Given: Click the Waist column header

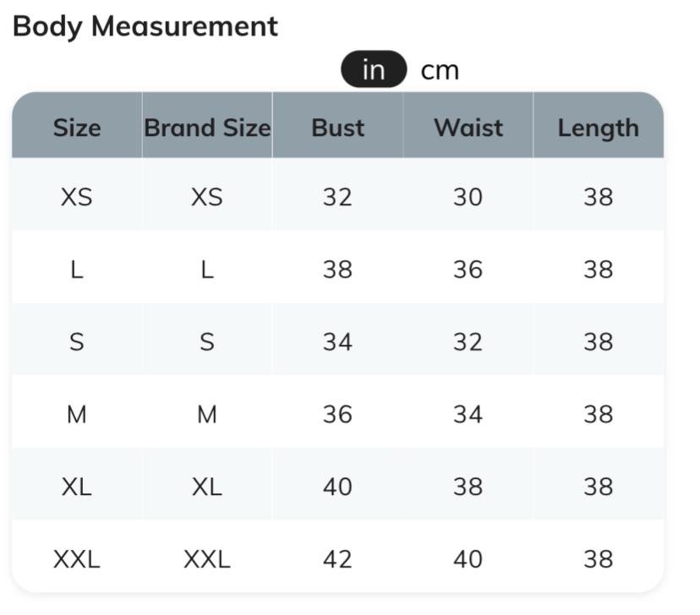Looking at the screenshot, I should pyautogui.click(x=468, y=128).
